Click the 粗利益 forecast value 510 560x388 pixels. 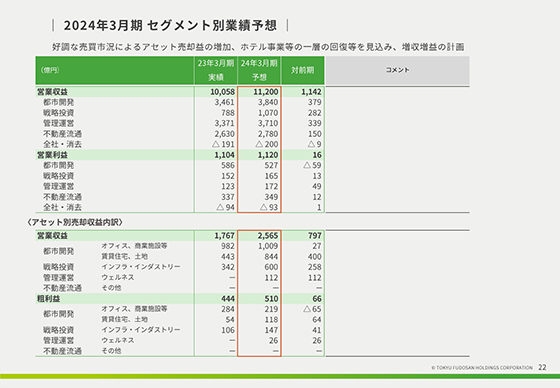pyautogui.click(x=271, y=299)
